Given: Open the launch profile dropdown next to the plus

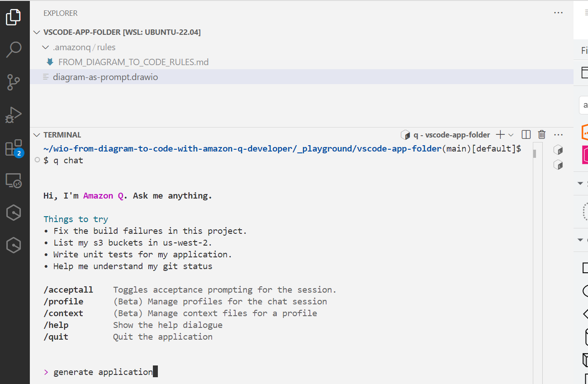Looking at the screenshot, I should click(511, 135).
